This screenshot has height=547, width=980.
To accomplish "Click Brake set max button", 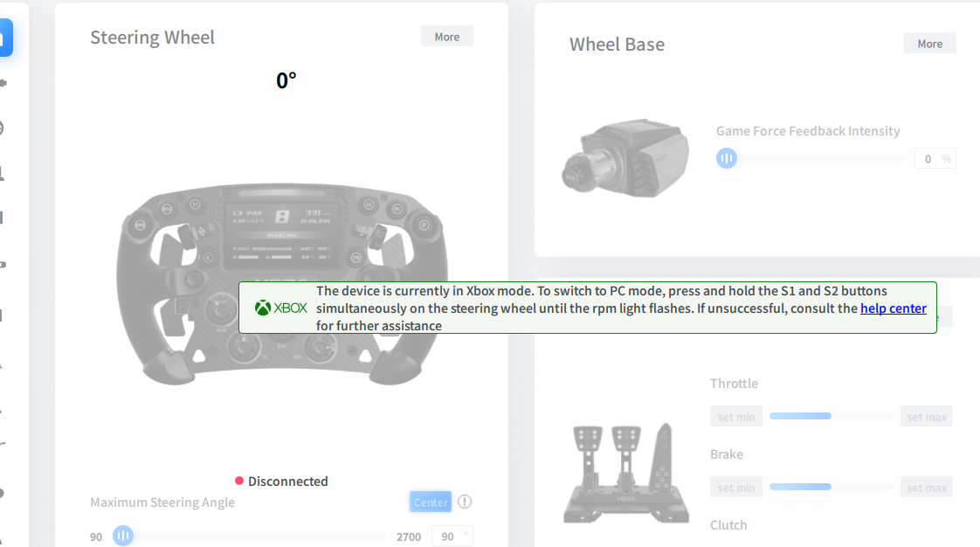I will click(926, 488).
